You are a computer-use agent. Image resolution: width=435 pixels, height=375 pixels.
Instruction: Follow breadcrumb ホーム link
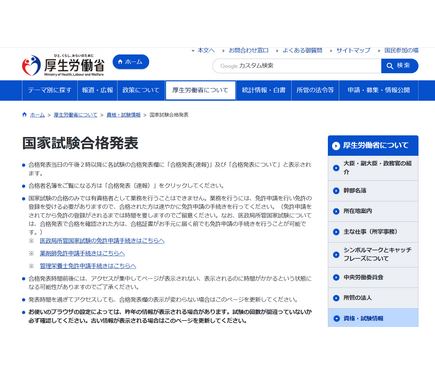(37, 115)
